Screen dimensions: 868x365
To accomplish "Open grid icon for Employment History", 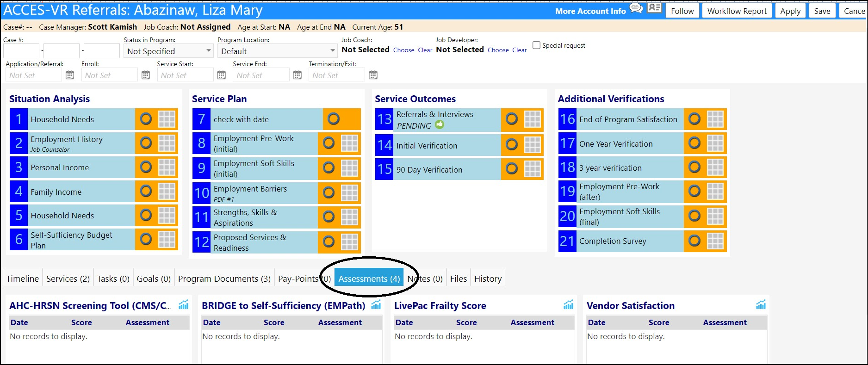I will point(167,143).
